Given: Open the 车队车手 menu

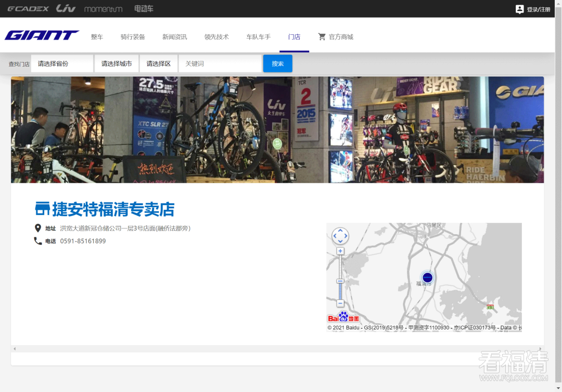Looking at the screenshot, I should 259,36.
